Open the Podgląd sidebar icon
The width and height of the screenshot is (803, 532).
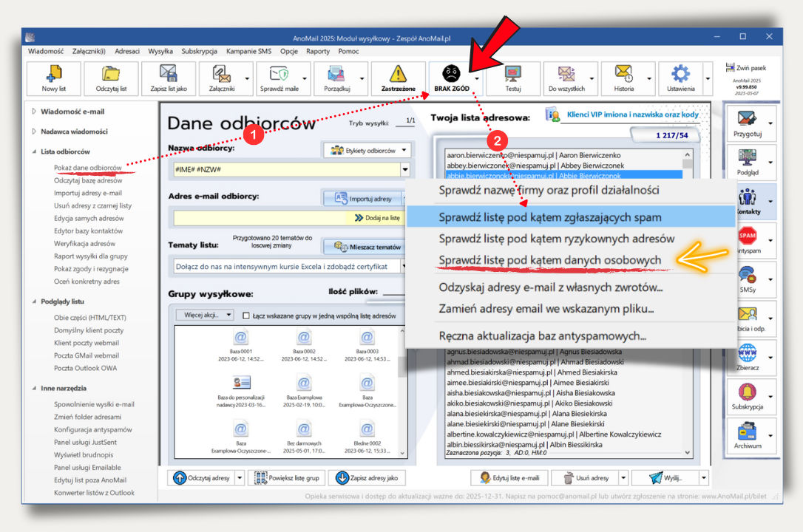748,157
